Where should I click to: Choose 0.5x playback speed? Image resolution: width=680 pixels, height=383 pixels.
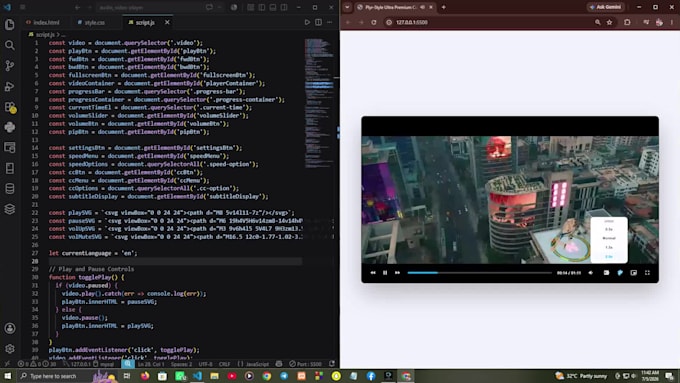coord(609,229)
